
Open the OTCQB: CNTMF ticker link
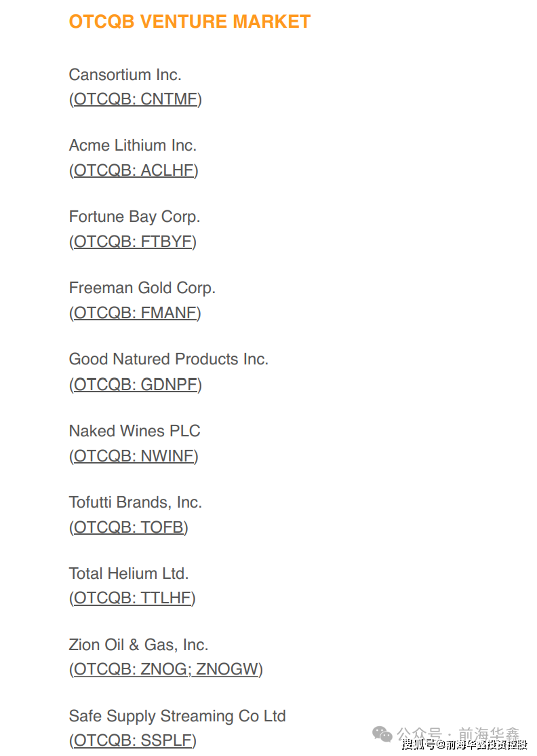(136, 99)
